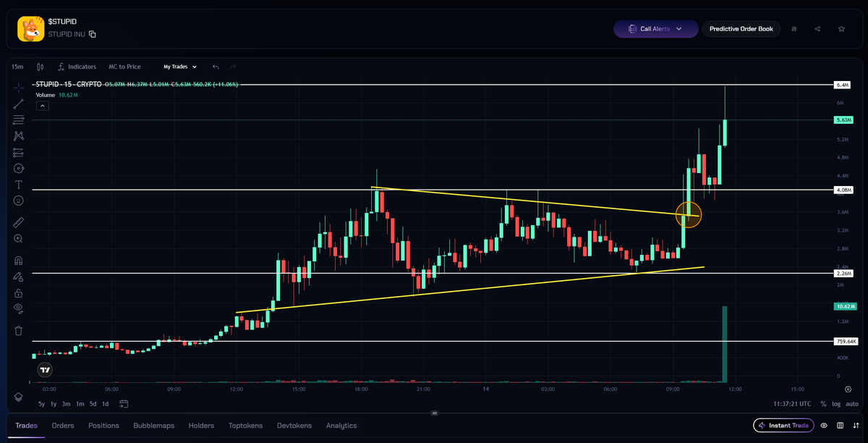
Task: Share this token chart
Action: pyautogui.click(x=817, y=29)
